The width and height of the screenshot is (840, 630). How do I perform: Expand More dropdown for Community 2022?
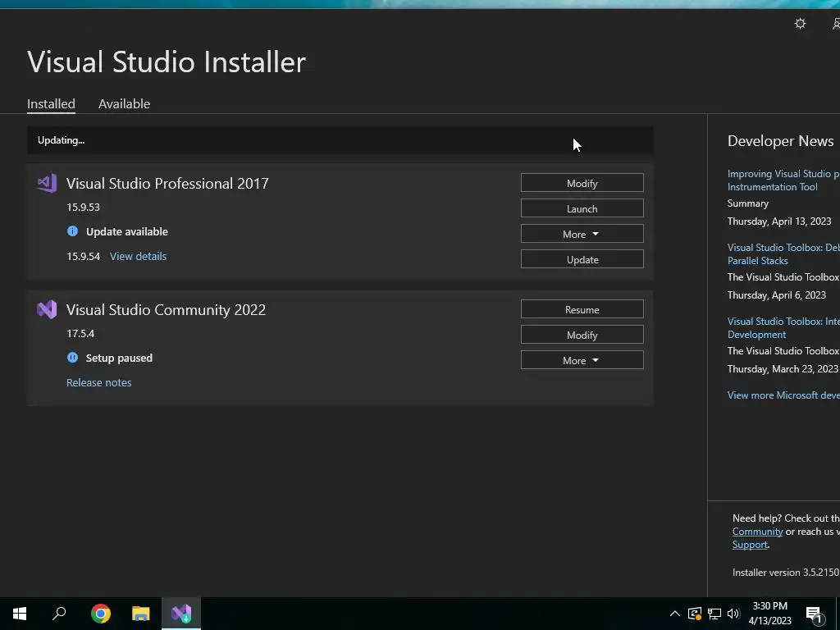(582, 361)
